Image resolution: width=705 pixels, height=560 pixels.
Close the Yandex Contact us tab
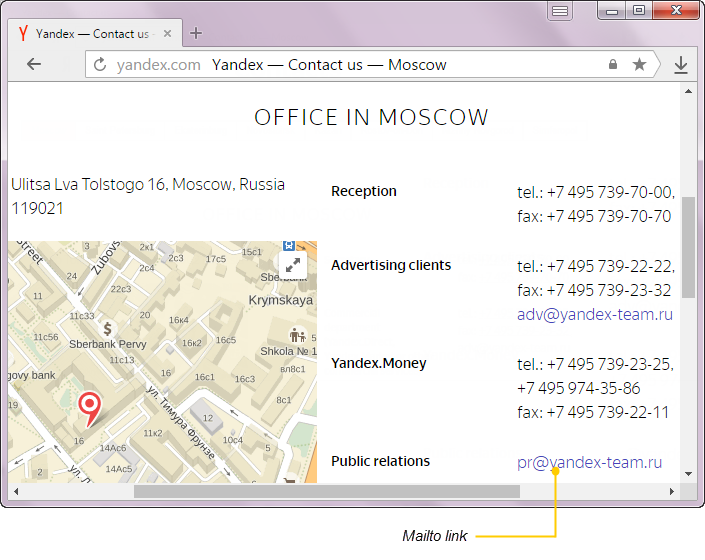(x=167, y=34)
